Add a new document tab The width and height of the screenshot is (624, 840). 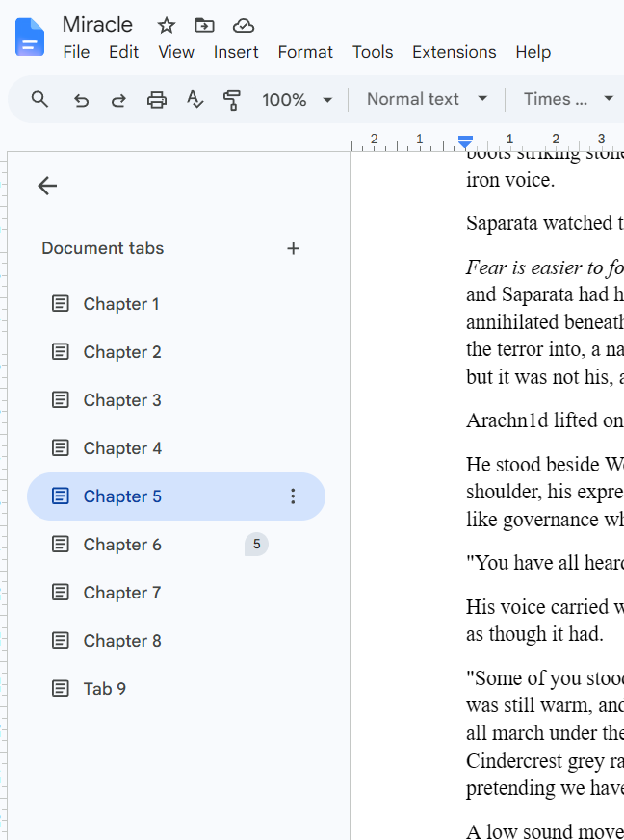coord(294,248)
